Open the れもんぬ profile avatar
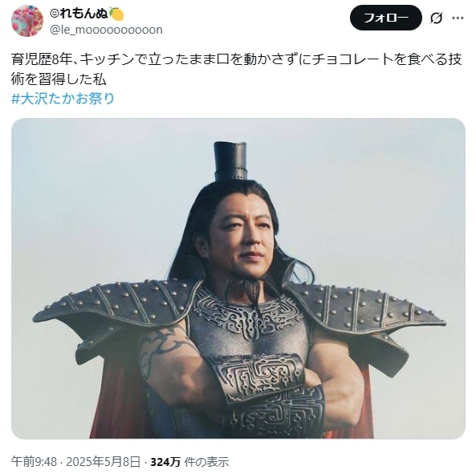The width and height of the screenshot is (476, 474). click(x=27, y=21)
